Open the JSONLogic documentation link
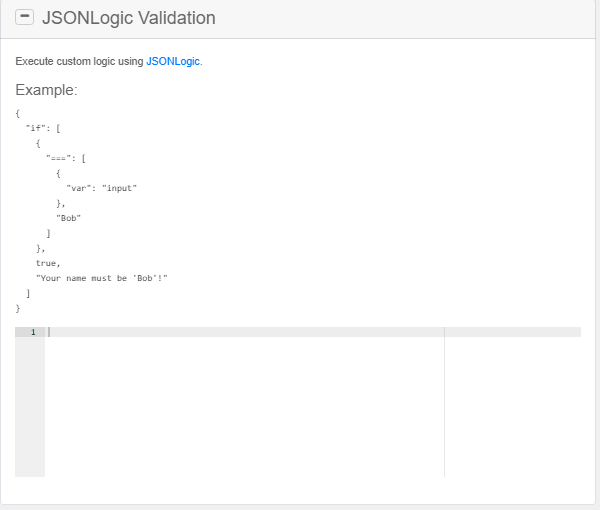600x510 pixels. tap(173, 61)
